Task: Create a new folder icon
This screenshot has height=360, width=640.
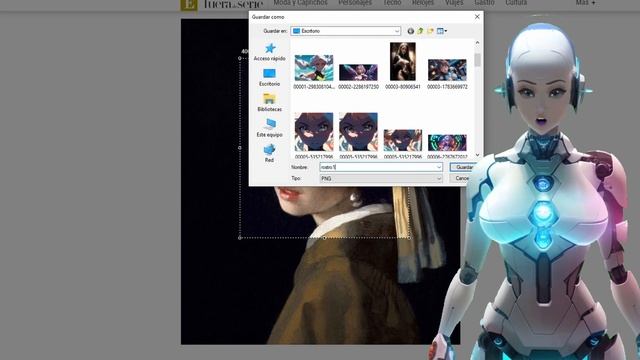Action: [430, 31]
